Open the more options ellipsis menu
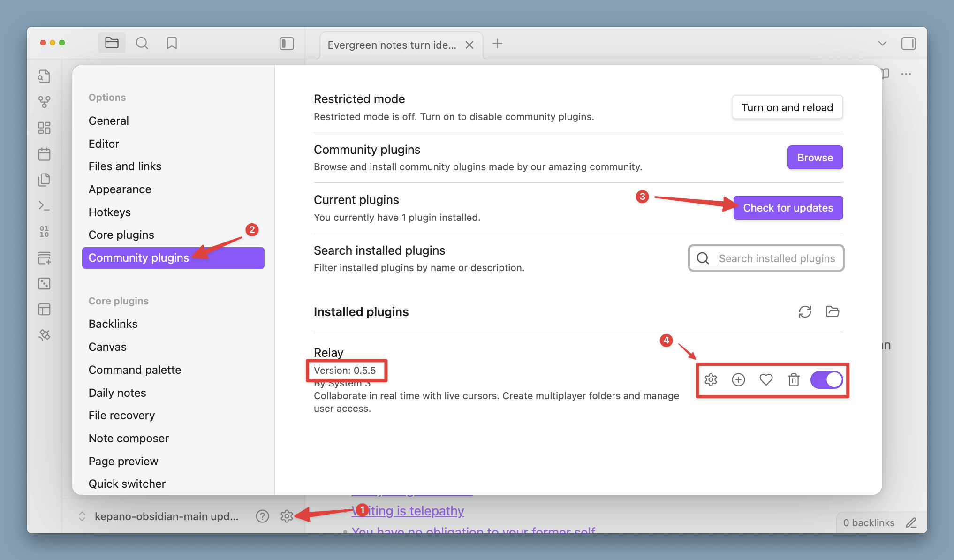Screen dimensions: 954x560 point(906,74)
